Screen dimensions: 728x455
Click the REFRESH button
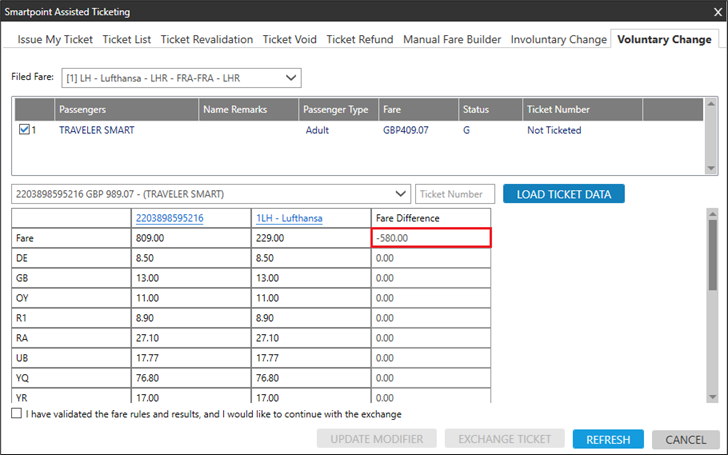tap(608, 439)
